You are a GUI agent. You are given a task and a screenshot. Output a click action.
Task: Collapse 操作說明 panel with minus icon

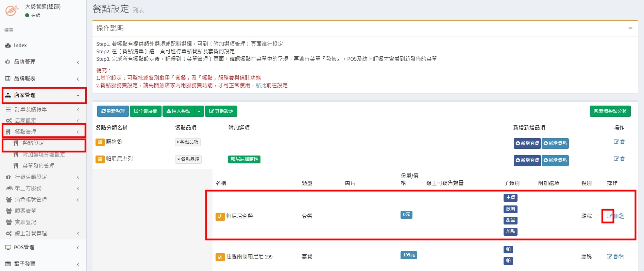[x=630, y=28]
